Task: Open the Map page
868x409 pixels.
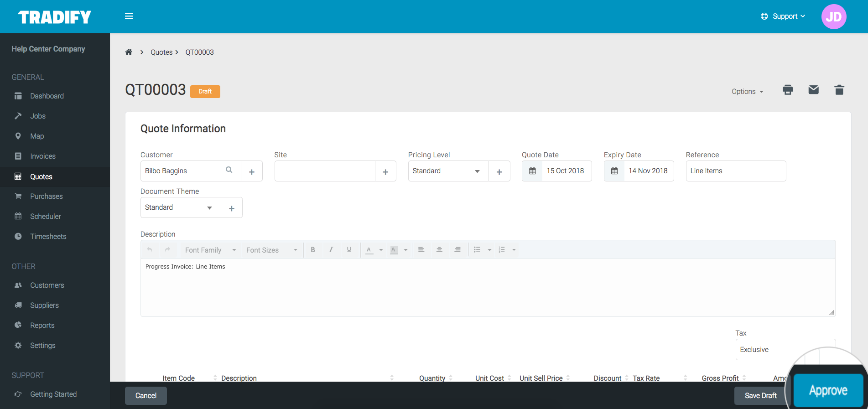Action: click(37, 136)
